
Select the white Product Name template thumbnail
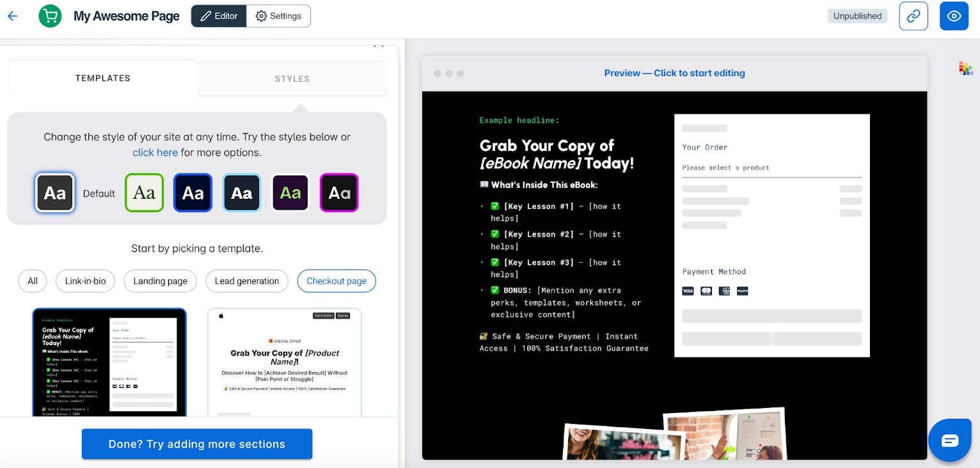coord(284,362)
